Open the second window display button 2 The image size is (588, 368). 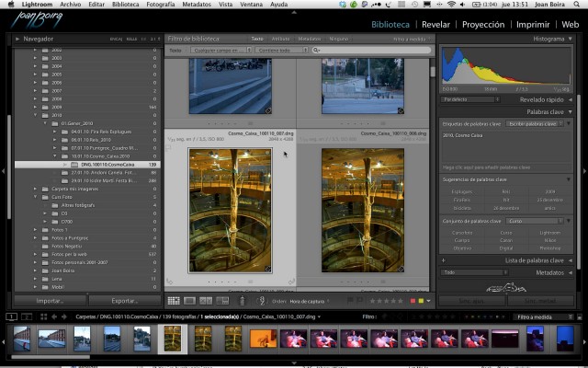coord(27,316)
